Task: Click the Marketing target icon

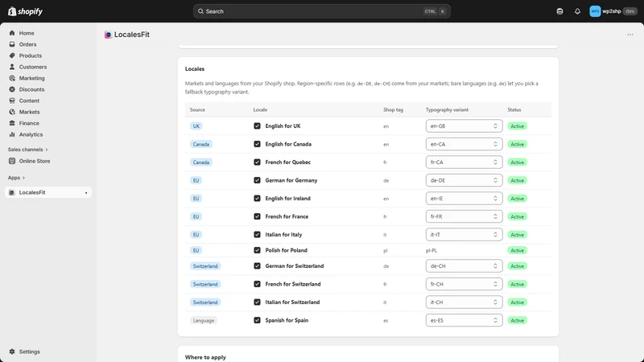Action: click(x=12, y=78)
